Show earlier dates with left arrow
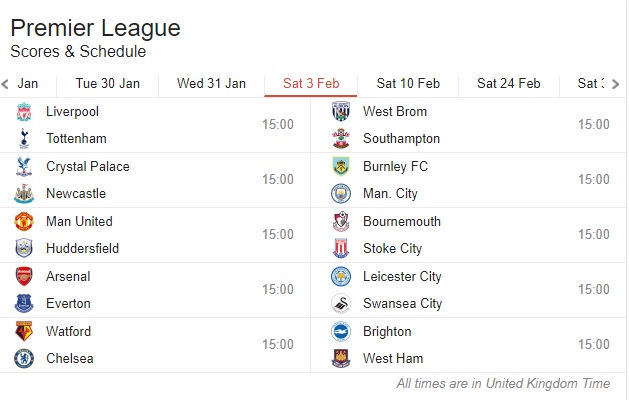Screen dimensions: 629x400 click(x=5, y=84)
